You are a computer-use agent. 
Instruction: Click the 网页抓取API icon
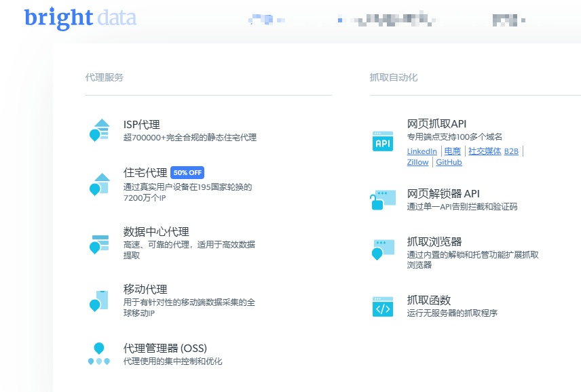pyautogui.click(x=383, y=141)
